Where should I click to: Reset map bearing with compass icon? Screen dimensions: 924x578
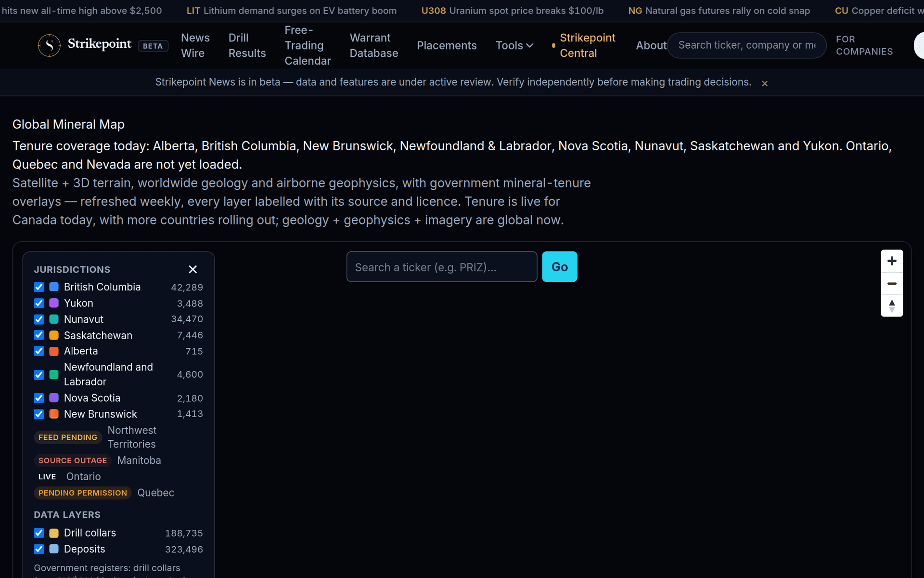pos(892,306)
